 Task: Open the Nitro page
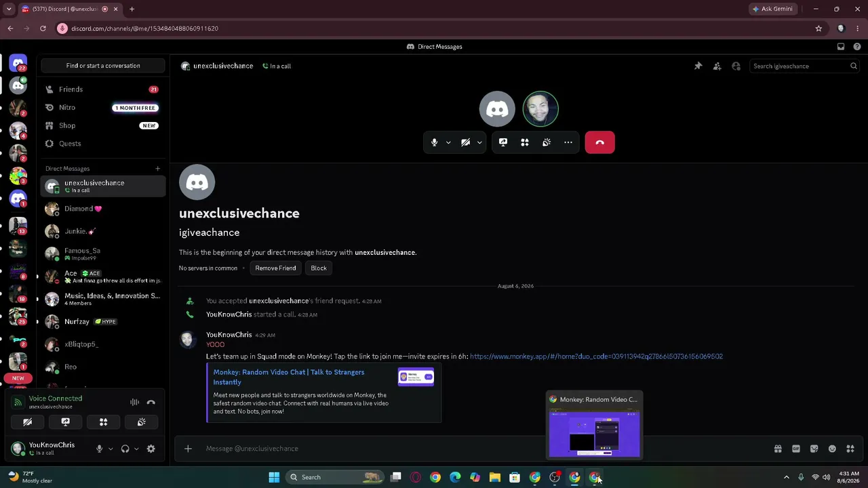pos(103,108)
